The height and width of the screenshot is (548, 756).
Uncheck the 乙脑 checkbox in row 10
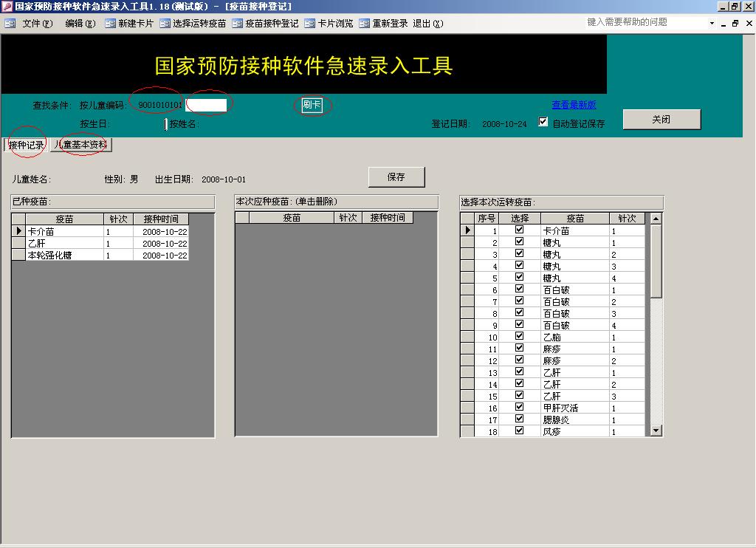[x=519, y=336]
